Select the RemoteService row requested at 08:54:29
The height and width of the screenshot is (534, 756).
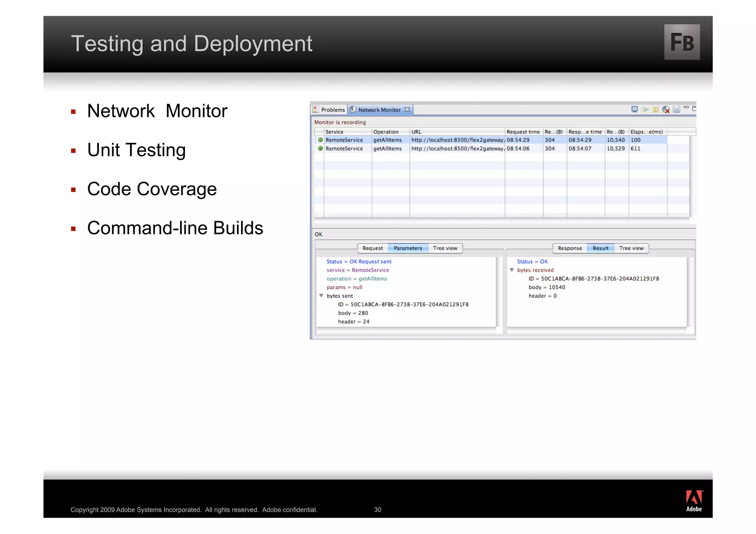491,140
